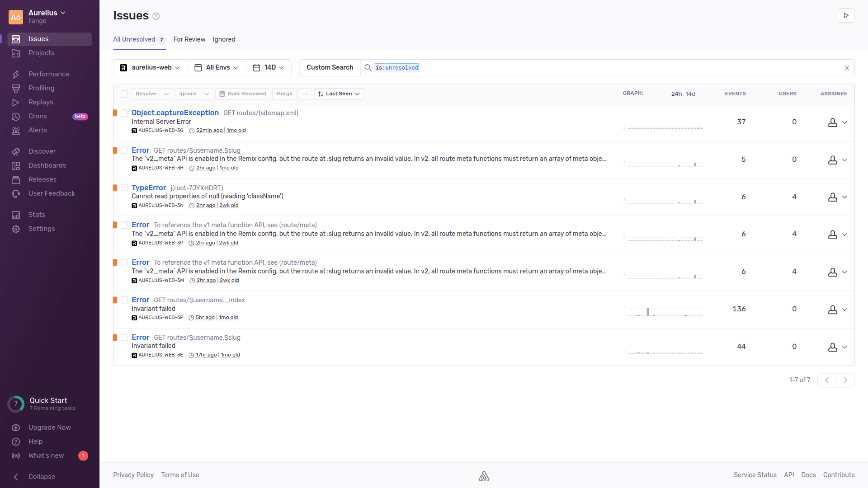Click the Replays sidebar icon
868x488 pixels.
[x=16, y=102]
